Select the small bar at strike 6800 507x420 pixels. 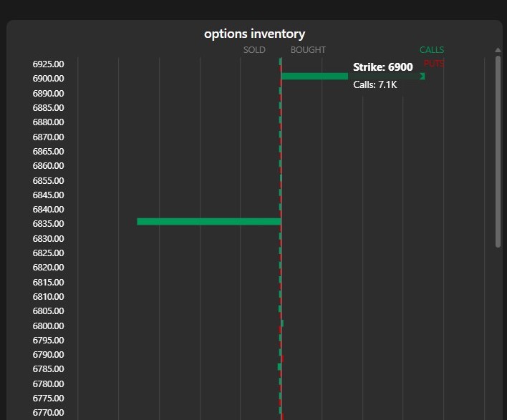pyautogui.click(x=282, y=323)
